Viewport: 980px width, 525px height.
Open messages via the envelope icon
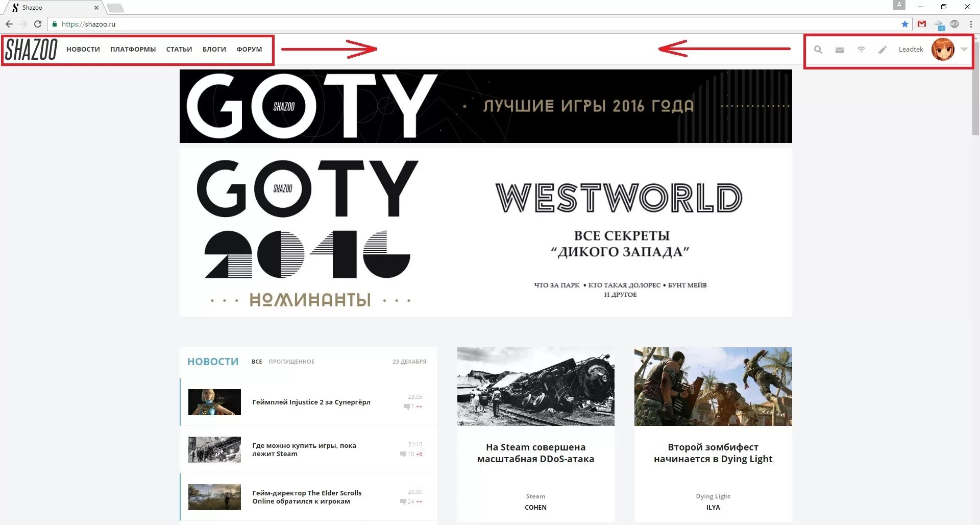(x=840, y=50)
